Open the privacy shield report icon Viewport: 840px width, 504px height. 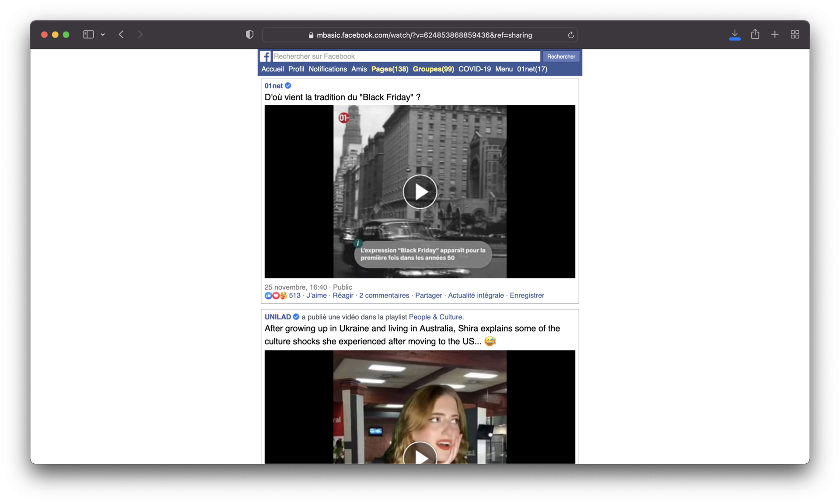click(249, 35)
